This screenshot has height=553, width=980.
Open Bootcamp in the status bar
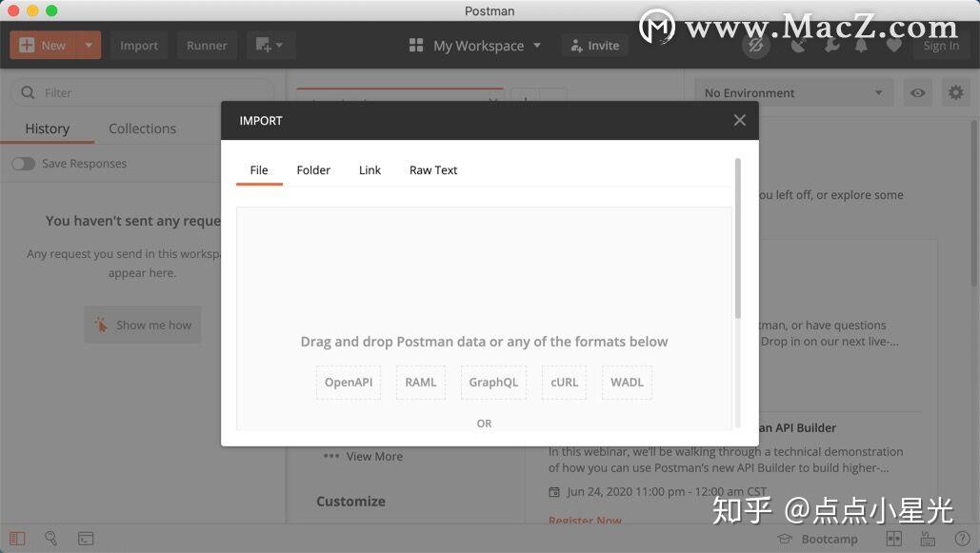tap(817, 539)
